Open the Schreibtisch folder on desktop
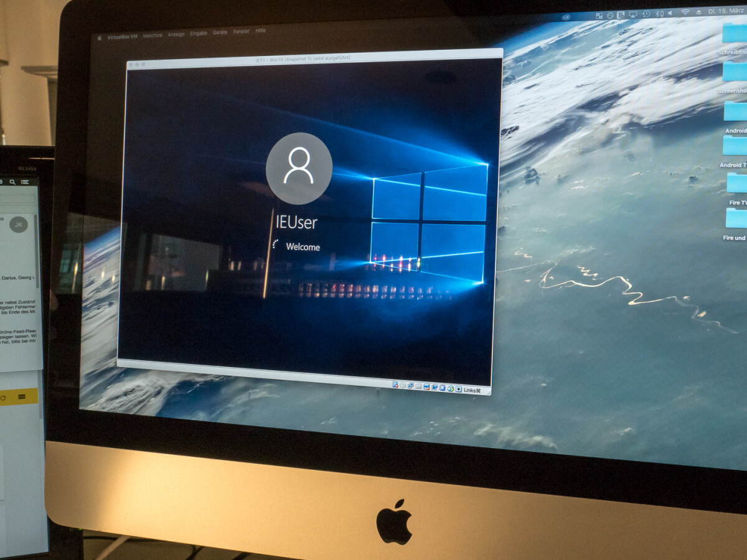Viewport: 747px width, 560px height. tap(735, 34)
